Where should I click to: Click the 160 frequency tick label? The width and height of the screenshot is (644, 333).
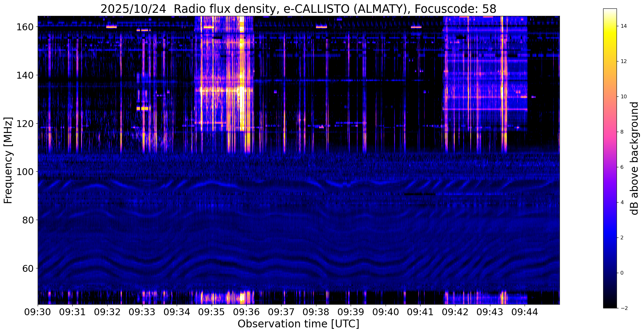point(25,27)
